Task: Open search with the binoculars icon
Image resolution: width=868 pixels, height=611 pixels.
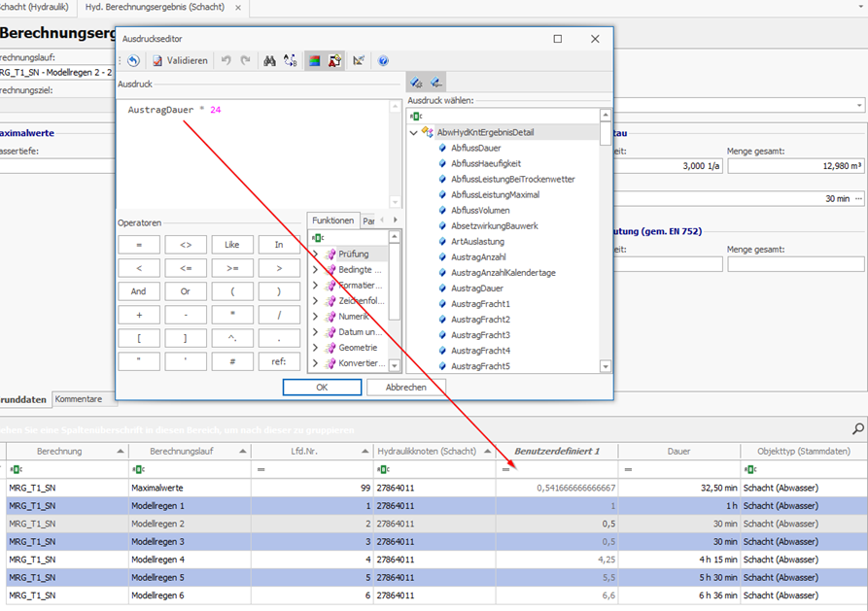Action: (270, 60)
